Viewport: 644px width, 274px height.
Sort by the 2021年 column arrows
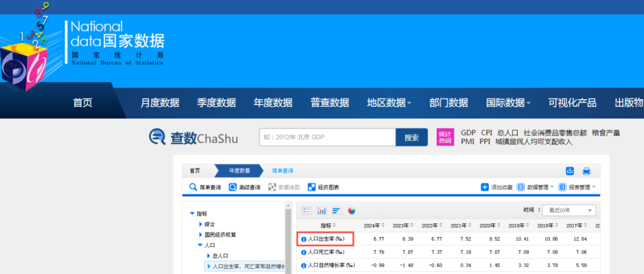[x=470, y=226]
